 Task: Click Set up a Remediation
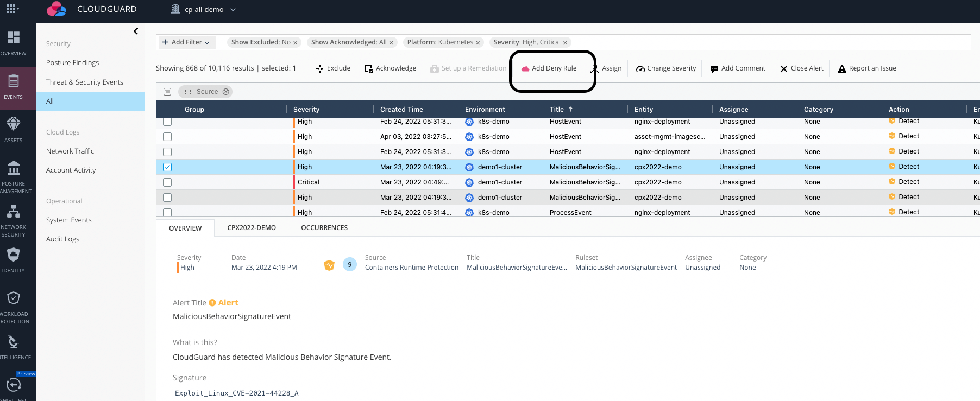pyautogui.click(x=468, y=68)
